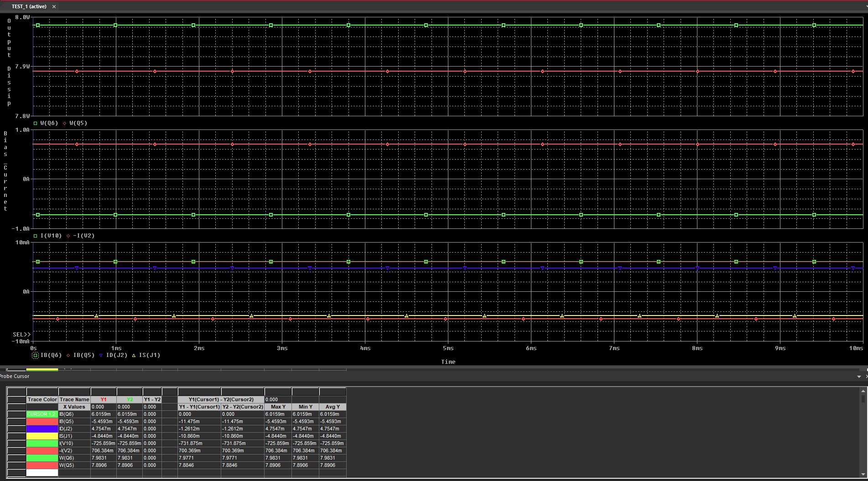868x481 pixels.
Task: Click the Y2 - Y2(Cursor2) column header
Action: pos(243,407)
